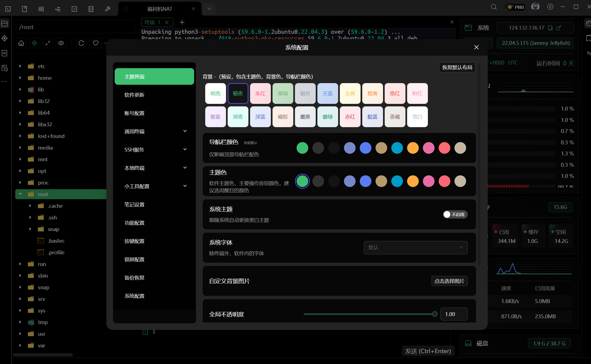Copy the IP address 124.132.136.17 icon

tap(550, 28)
